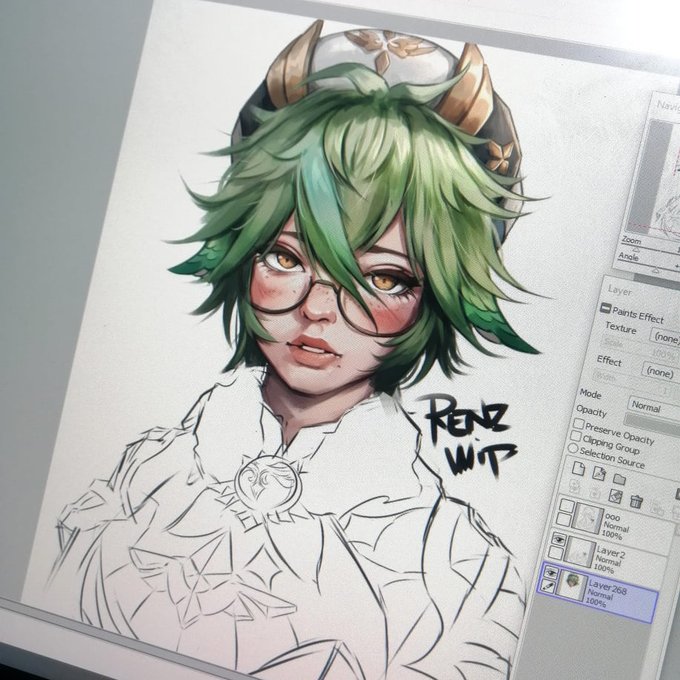Click the layer Opacity slider bar
This screenshot has height=680, width=680.
(x=652, y=424)
